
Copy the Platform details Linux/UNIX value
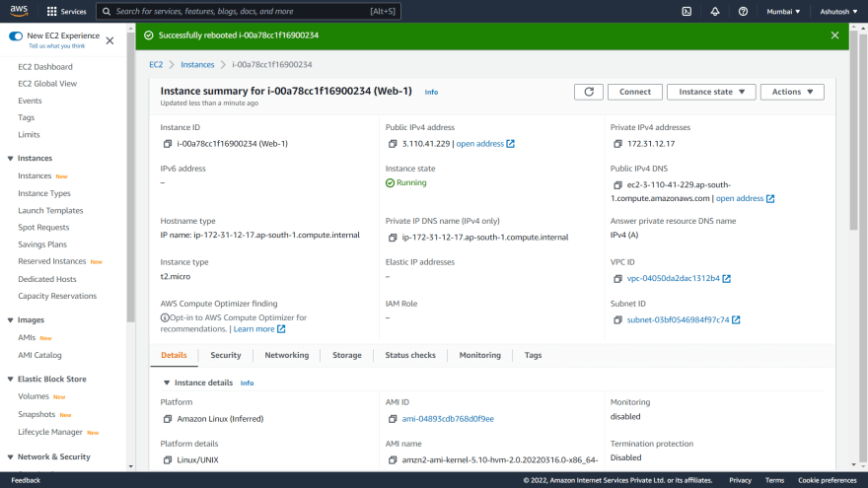pos(167,459)
